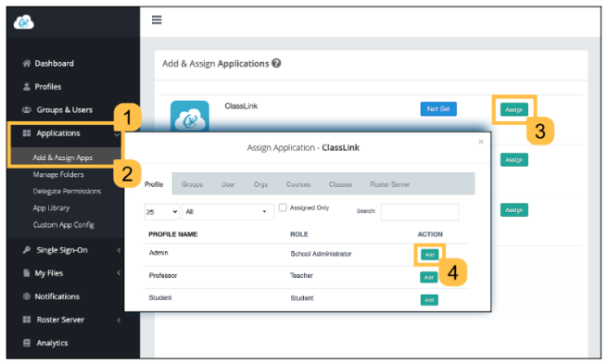Click the My Files document icon

click(x=26, y=273)
